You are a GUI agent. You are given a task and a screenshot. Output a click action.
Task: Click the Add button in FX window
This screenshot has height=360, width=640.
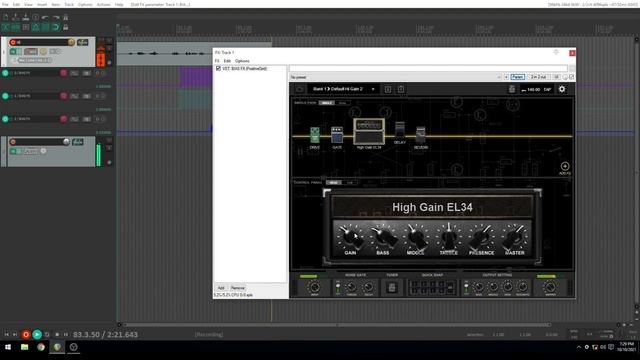click(x=221, y=288)
